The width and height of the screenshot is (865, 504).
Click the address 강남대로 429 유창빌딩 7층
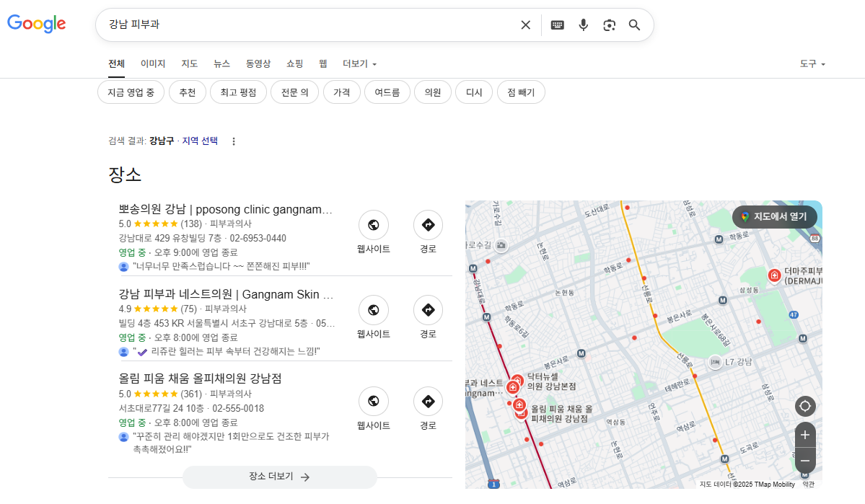(x=170, y=238)
